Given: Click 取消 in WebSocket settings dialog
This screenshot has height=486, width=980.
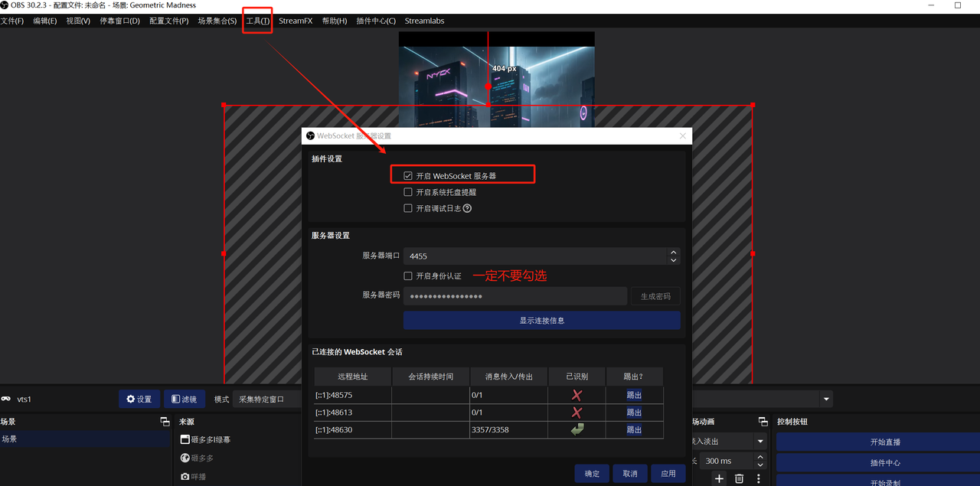Looking at the screenshot, I should pos(630,474).
